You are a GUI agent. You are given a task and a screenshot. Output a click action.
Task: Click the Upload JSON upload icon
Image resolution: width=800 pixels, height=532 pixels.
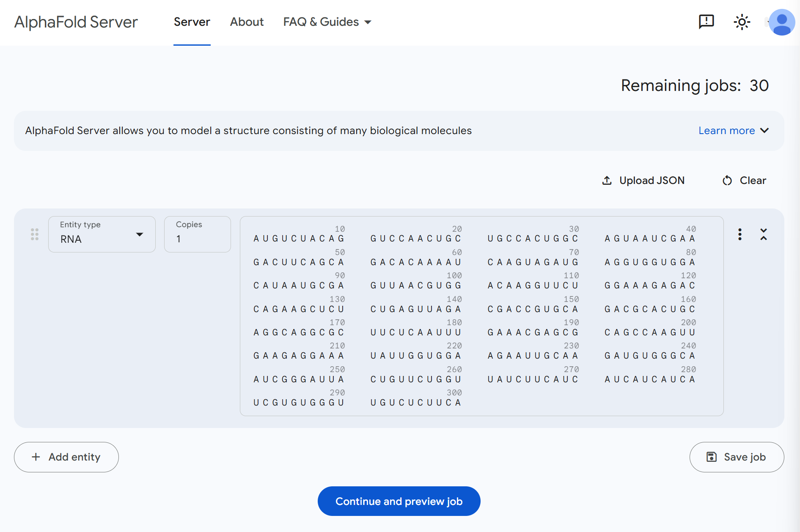tap(607, 181)
